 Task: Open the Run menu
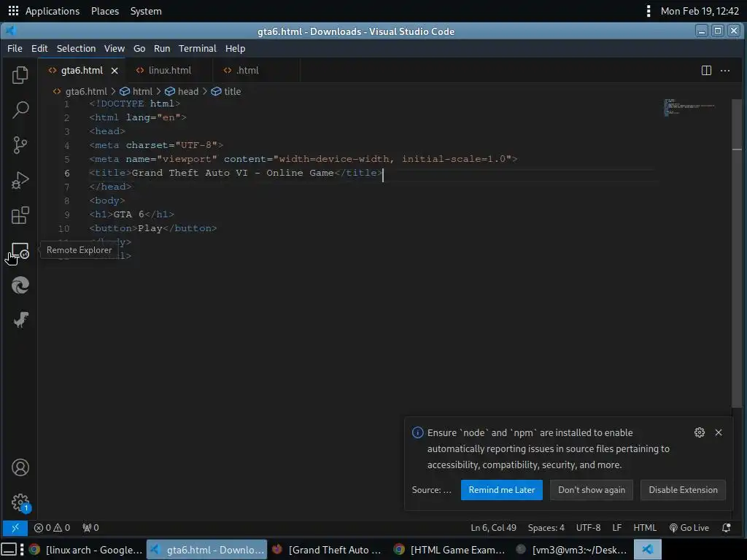pyautogui.click(x=162, y=49)
